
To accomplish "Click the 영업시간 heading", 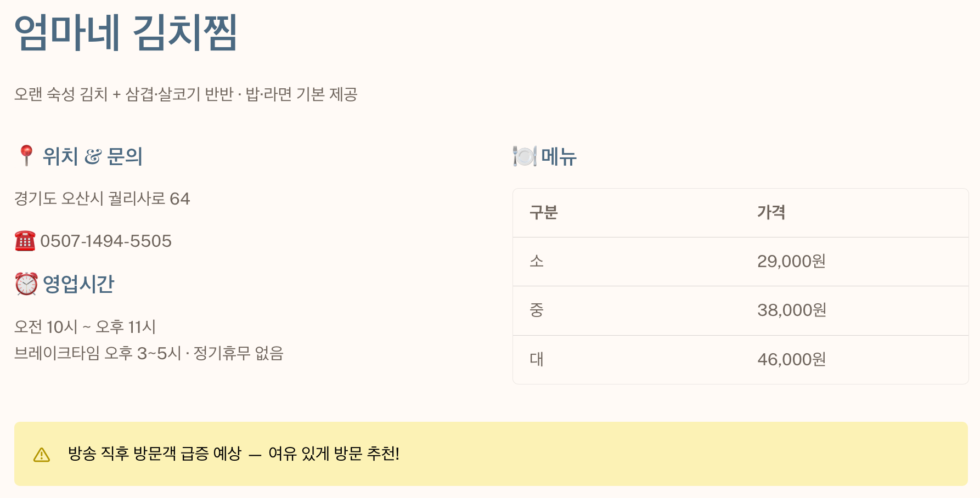I will tap(78, 284).
